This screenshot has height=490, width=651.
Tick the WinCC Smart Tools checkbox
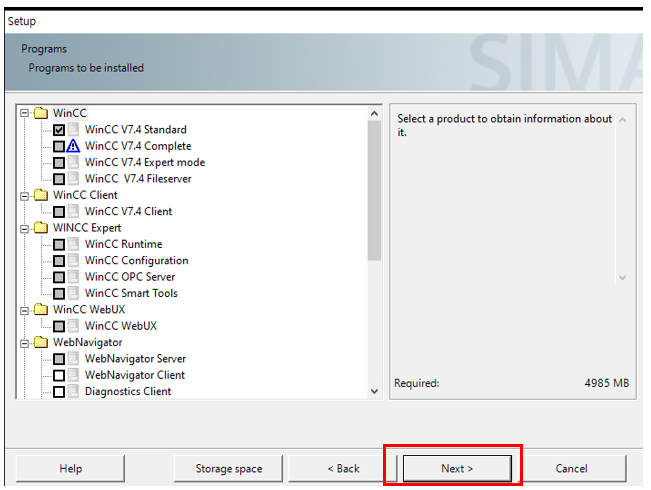[59, 294]
